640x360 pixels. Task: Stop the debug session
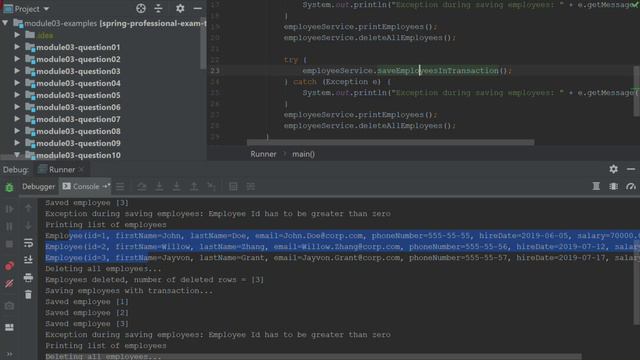[9, 244]
